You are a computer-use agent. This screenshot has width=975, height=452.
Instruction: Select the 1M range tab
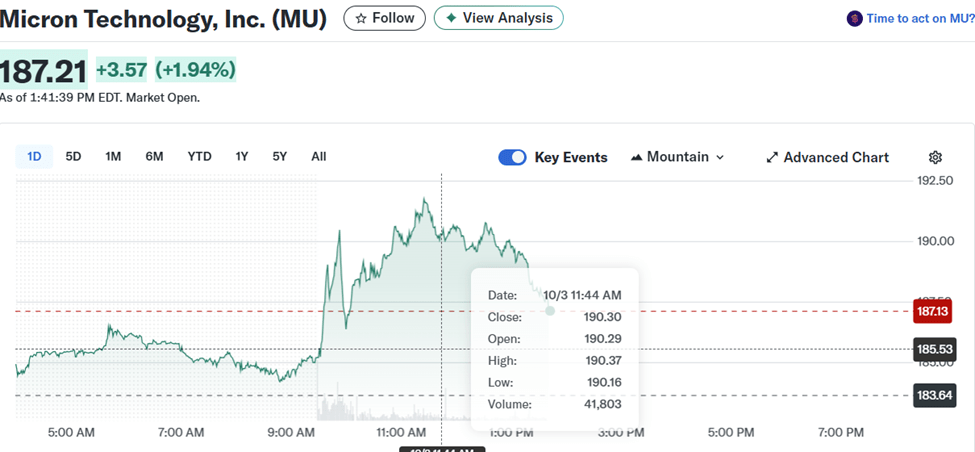(113, 156)
